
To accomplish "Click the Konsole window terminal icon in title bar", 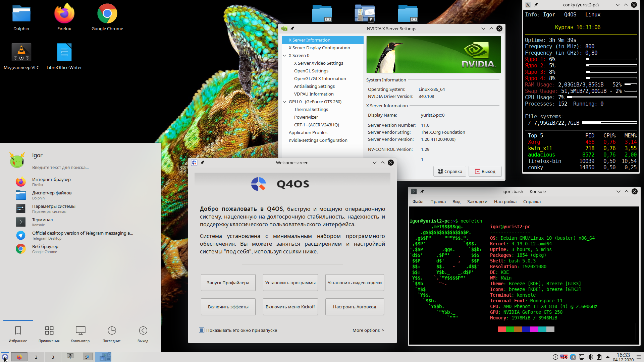I will (414, 191).
